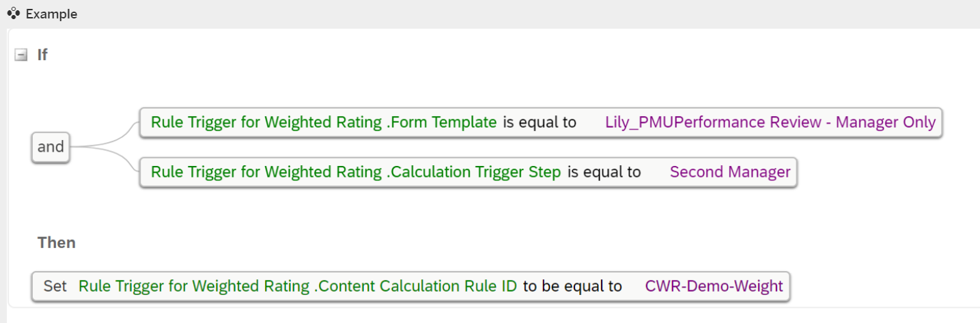Screen dimensions: 980x323
Task: Change first condition's 'is equal to' operator
Action: pos(540,122)
